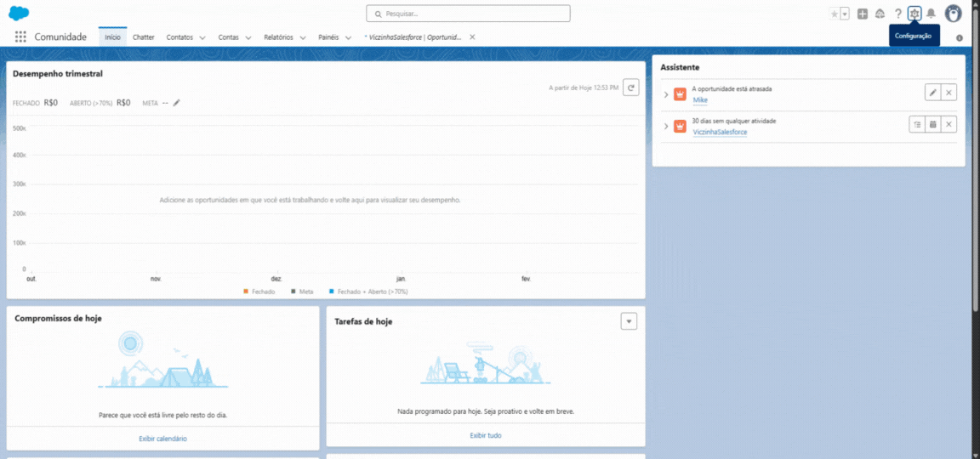Open the Relatórios tab
Viewport: 980px width, 459px height.
coord(278,37)
